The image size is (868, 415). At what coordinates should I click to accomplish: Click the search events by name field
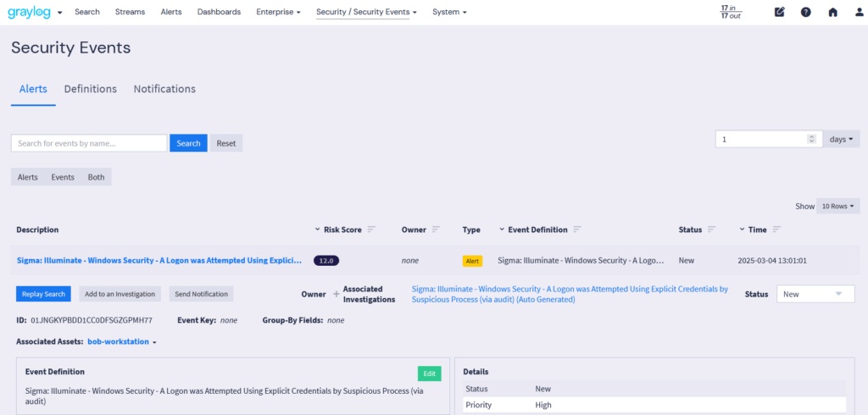pyautogui.click(x=89, y=143)
